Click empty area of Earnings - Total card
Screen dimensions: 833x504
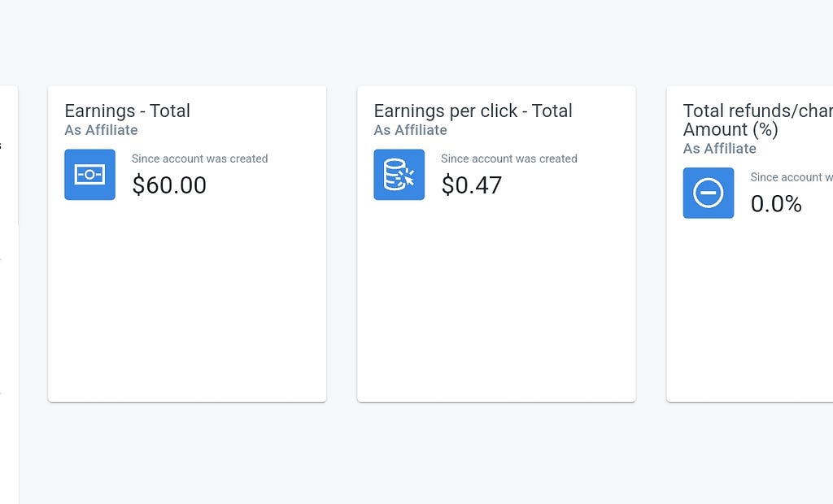tap(187, 302)
